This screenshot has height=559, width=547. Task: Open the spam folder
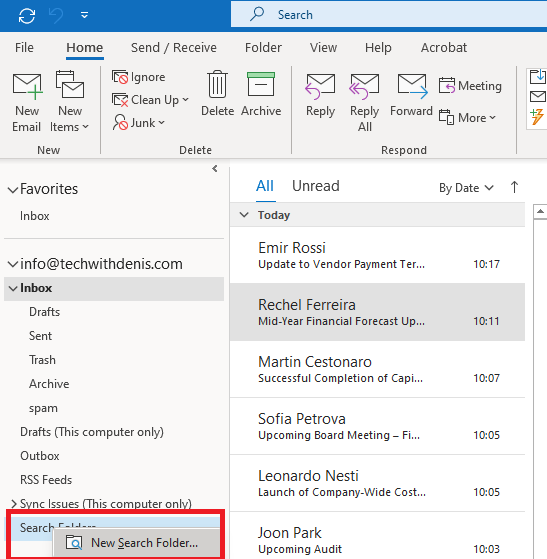43,408
